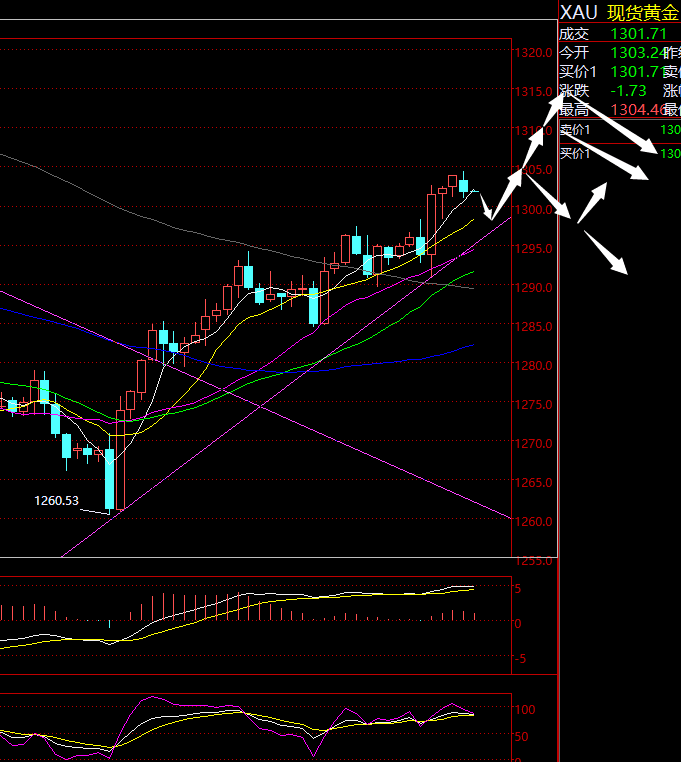Click the 成交 price 1301.71

pos(639,34)
